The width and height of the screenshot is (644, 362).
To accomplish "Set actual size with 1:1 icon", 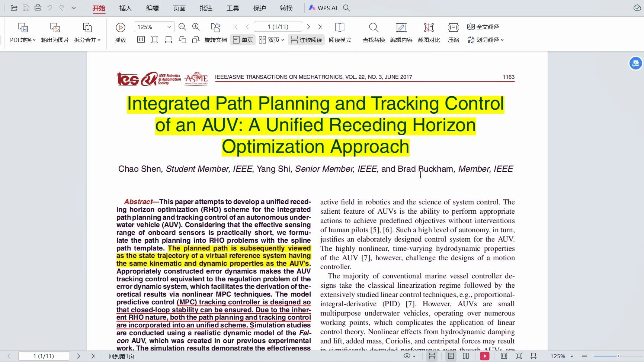I will 141,39.
